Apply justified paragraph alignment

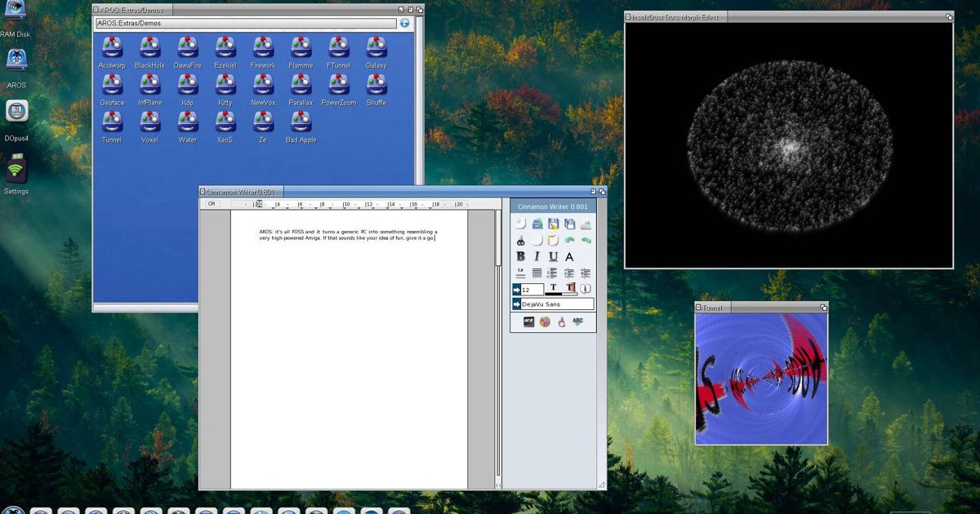click(x=537, y=273)
